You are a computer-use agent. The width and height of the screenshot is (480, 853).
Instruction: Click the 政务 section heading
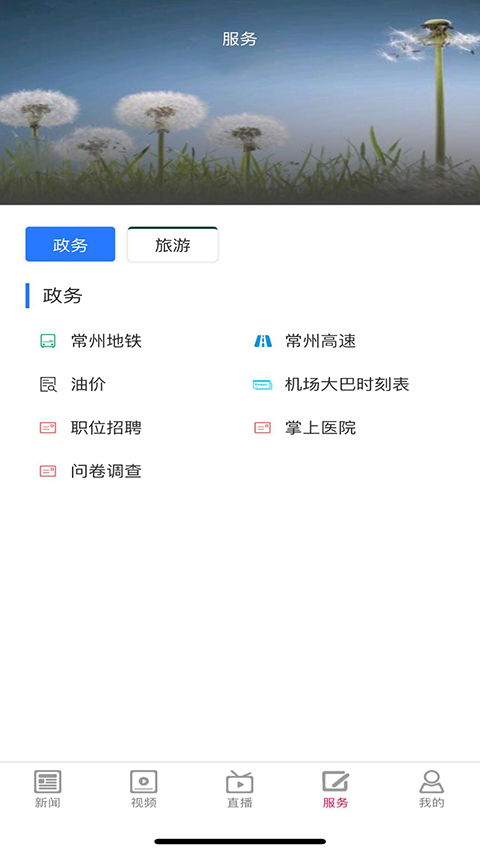[x=63, y=296]
